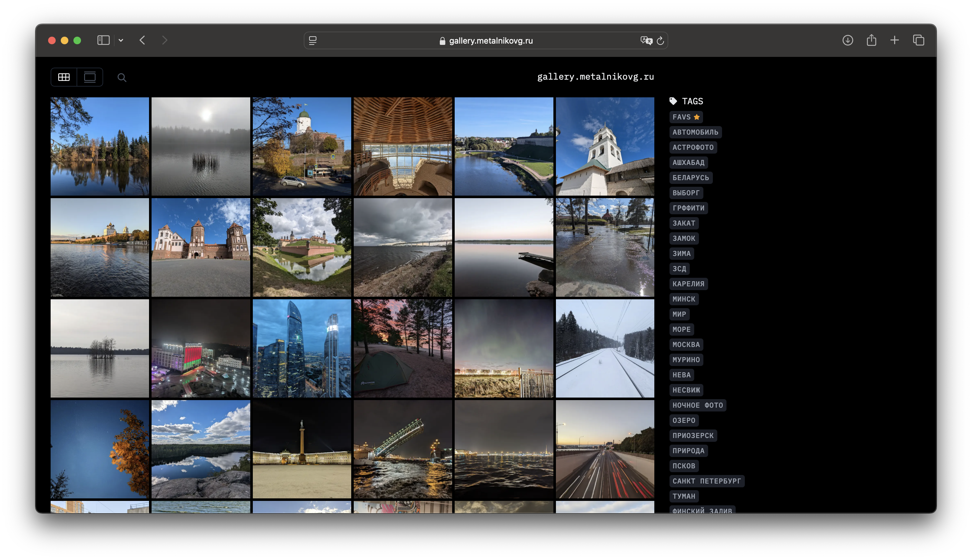This screenshot has width=972, height=560.
Task: Filter photos by FAVS star tag
Action: click(686, 117)
